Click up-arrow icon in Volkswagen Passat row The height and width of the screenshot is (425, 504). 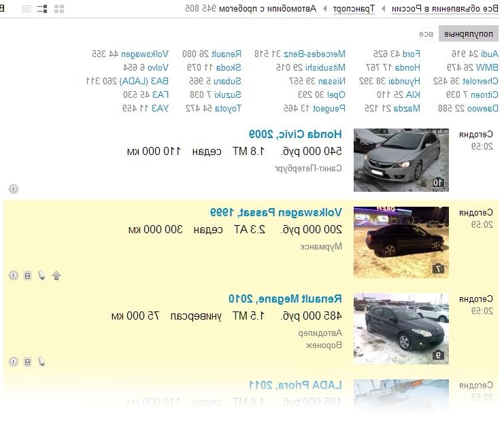tap(56, 275)
